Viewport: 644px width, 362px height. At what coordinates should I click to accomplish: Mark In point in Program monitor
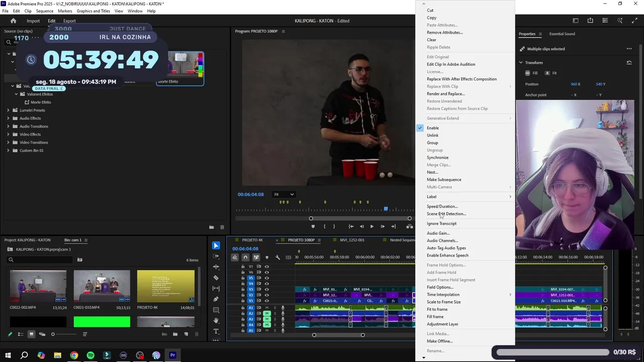pos(324,226)
